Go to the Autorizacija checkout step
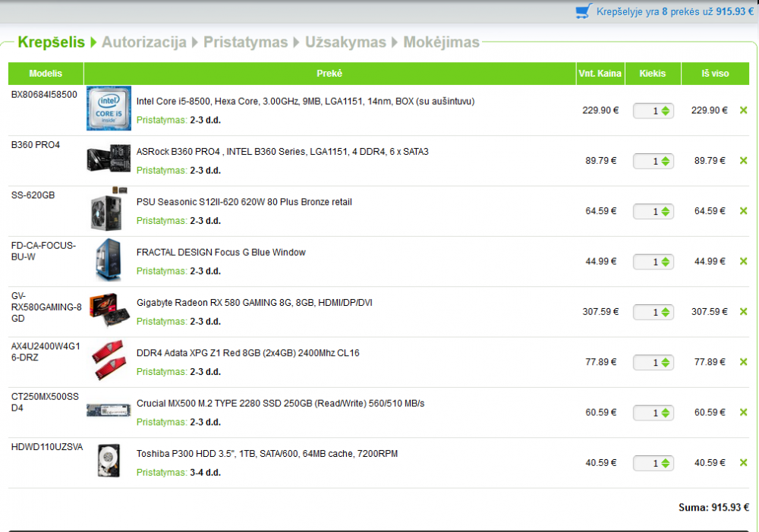The image size is (759, 532). (x=143, y=42)
